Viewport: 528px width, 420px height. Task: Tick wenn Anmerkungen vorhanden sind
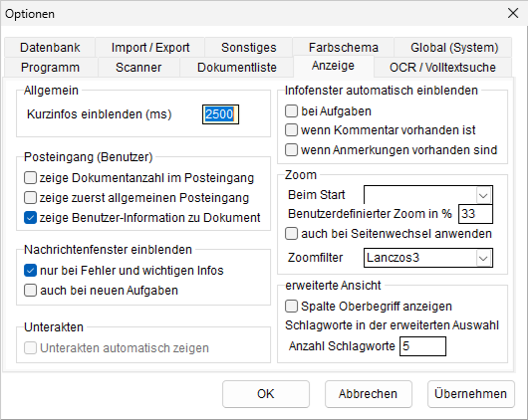291,149
